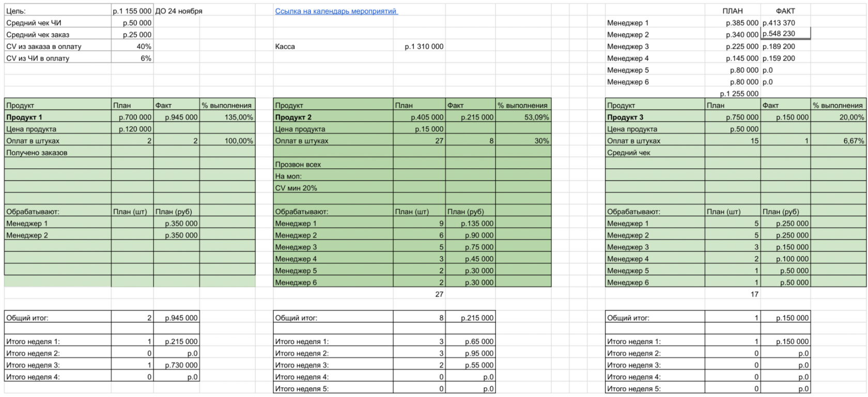This screenshot has width=868, height=397.
Task: Select the 'р.50 000' average check cell
Action: coord(132,23)
